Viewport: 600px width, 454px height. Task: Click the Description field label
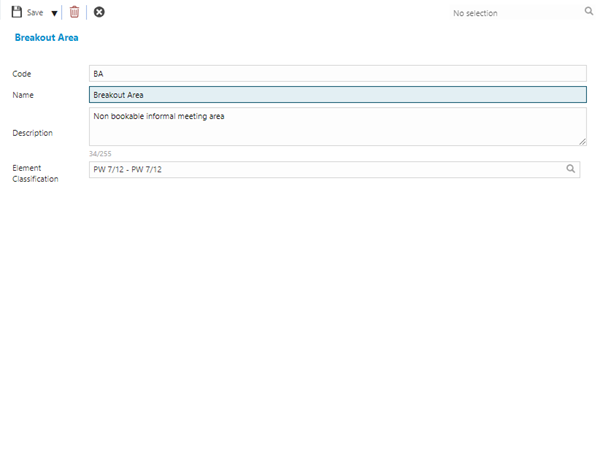pyautogui.click(x=33, y=132)
